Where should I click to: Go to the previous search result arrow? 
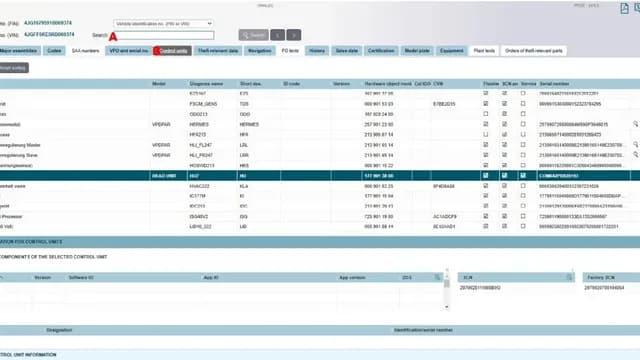pos(278,35)
